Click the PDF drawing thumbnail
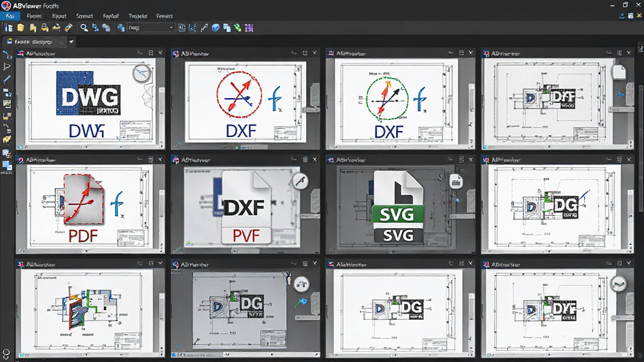The height and width of the screenshot is (362, 644). (x=90, y=207)
